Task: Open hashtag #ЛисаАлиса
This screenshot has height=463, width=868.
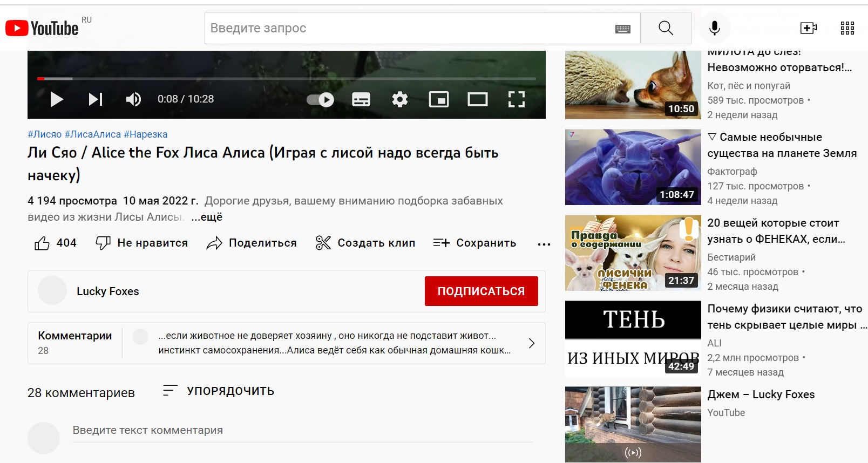Action: click(93, 134)
